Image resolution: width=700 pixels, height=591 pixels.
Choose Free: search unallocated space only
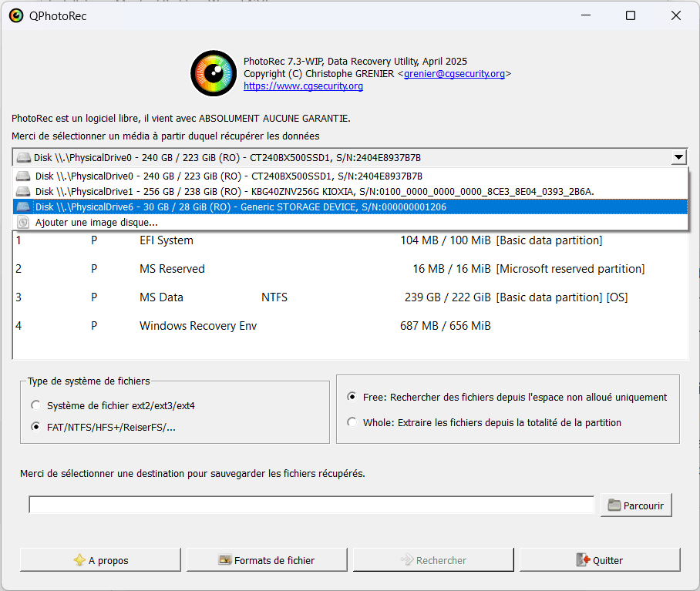tap(352, 397)
